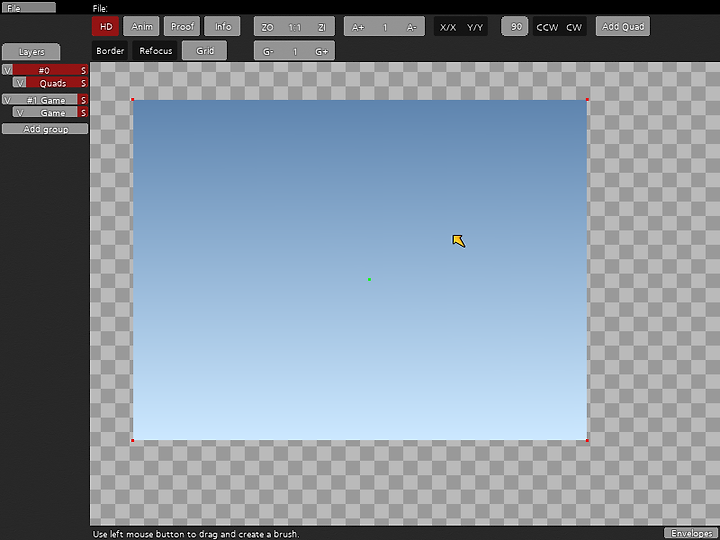The height and width of the screenshot is (540, 720).
Task: Toggle the Info display
Action: [222, 27]
